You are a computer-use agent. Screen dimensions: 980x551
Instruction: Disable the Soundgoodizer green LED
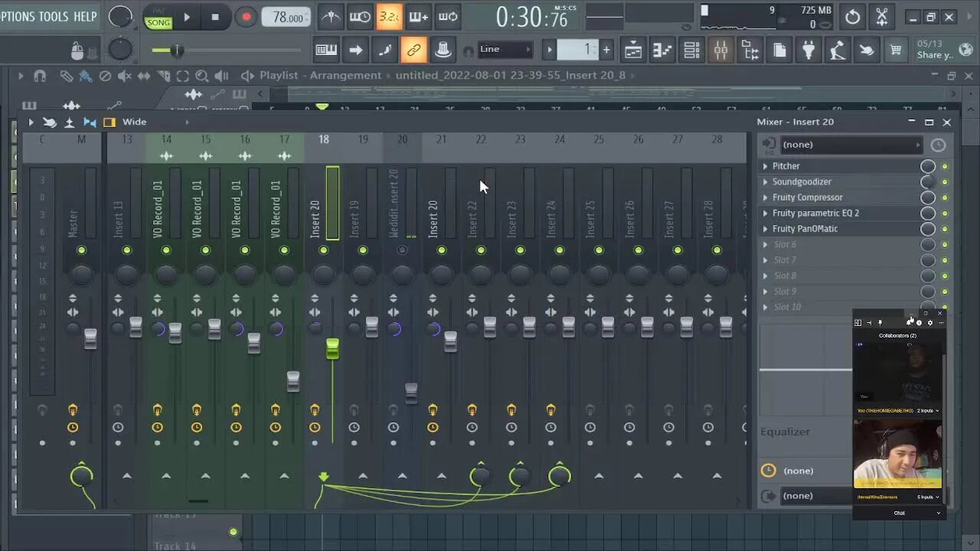click(x=945, y=181)
